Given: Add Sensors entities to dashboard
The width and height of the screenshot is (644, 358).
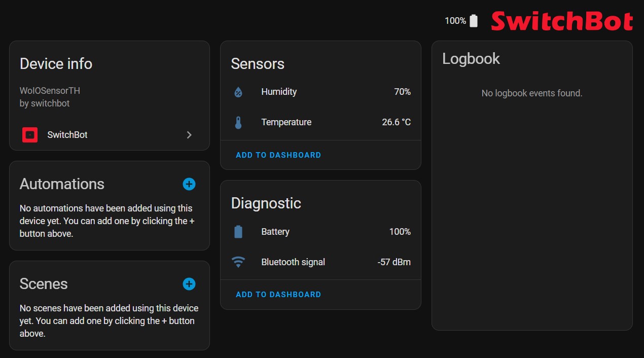Looking at the screenshot, I should 278,155.
